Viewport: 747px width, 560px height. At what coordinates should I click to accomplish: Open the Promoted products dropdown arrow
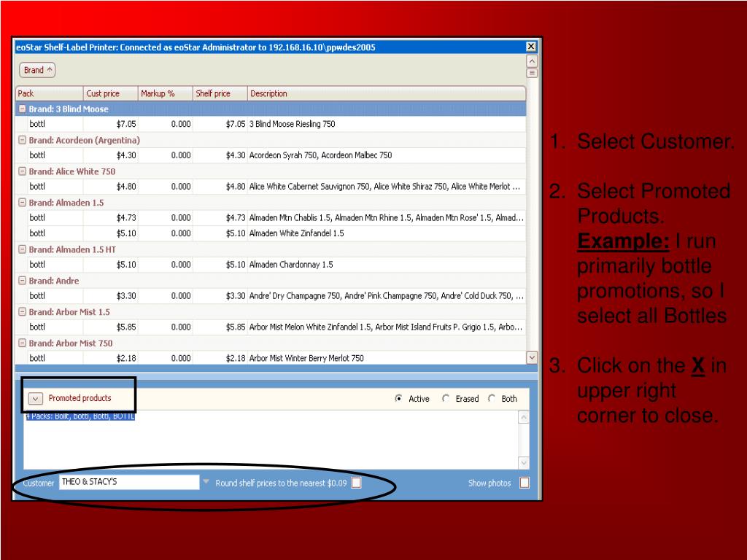pyautogui.click(x=35, y=399)
